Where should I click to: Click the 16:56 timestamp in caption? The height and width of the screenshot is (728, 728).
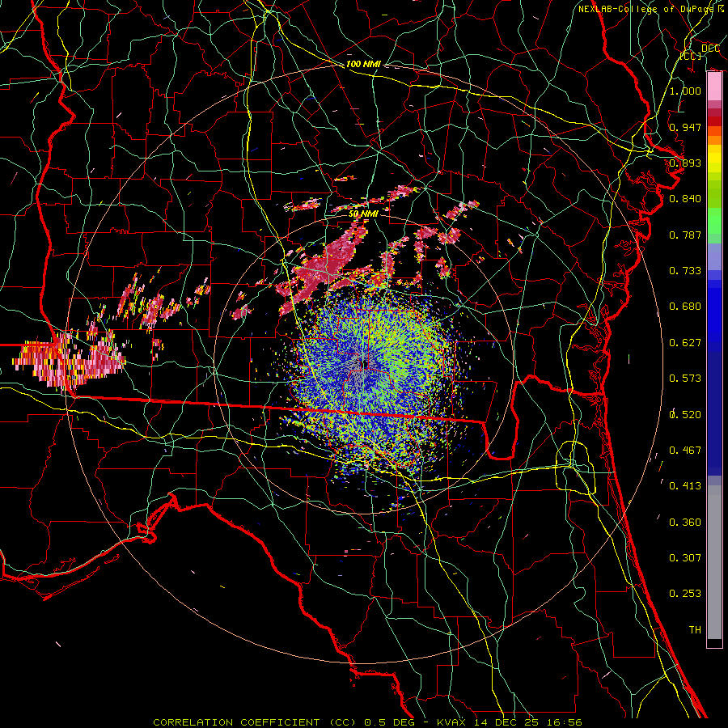pyautogui.click(x=566, y=722)
